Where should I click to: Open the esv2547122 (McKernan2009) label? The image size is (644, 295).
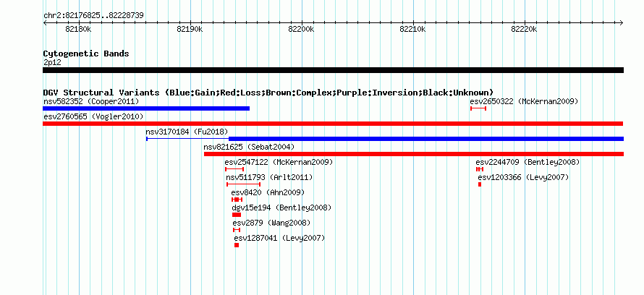[x=279, y=162]
